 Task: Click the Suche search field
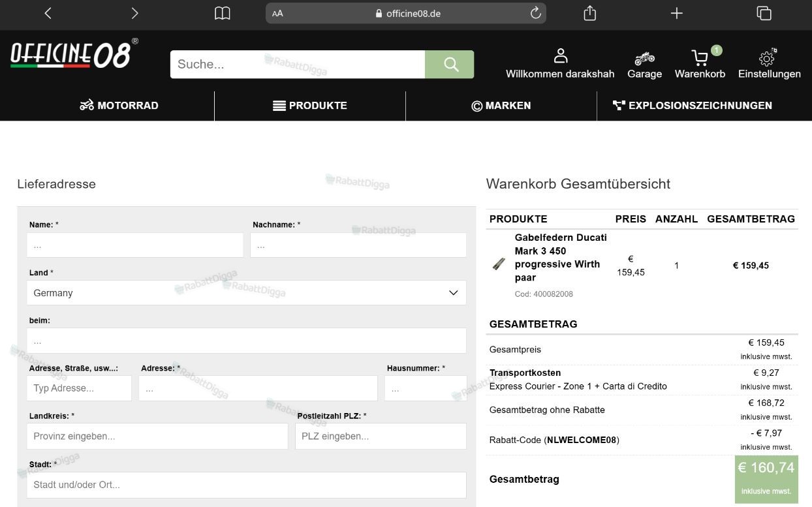[x=298, y=64]
